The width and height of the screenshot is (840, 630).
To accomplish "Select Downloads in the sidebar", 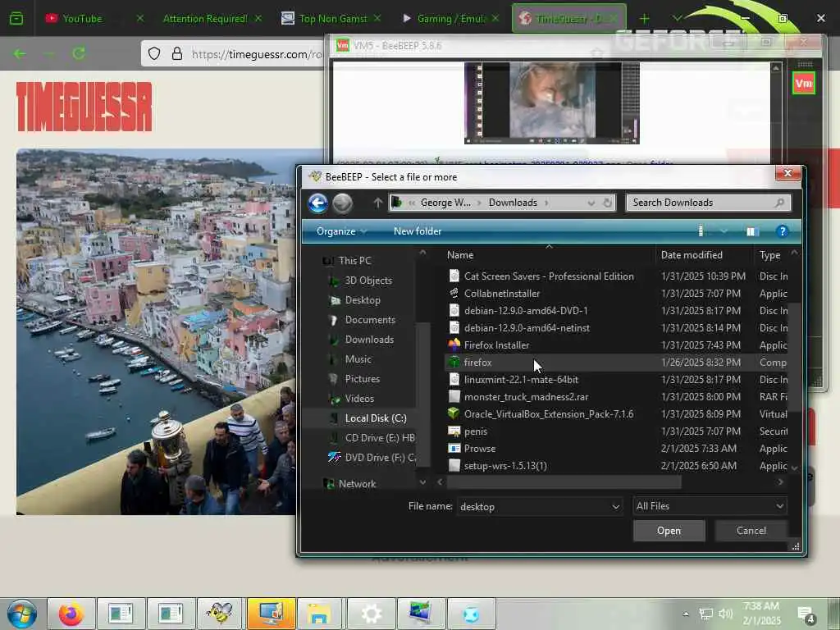I will pos(369,340).
